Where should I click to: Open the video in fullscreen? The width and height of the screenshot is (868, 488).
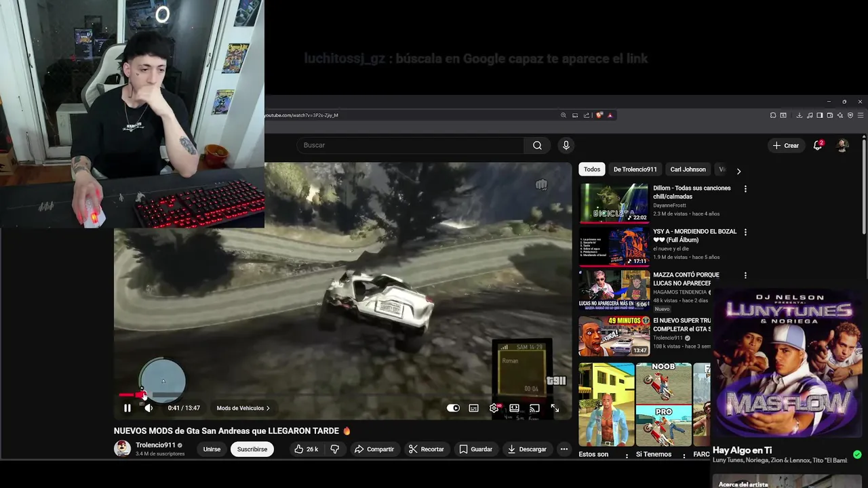click(x=555, y=408)
